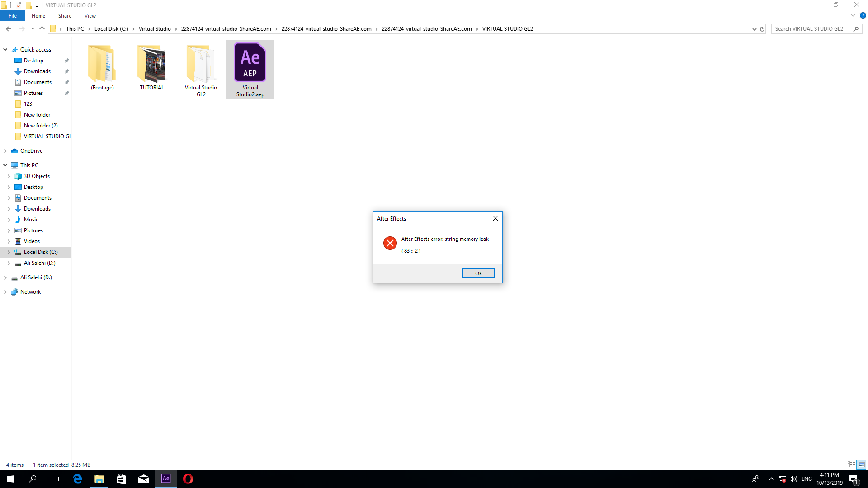
Task: Toggle Quick access Desktop pinned item
Action: pos(67,60)
